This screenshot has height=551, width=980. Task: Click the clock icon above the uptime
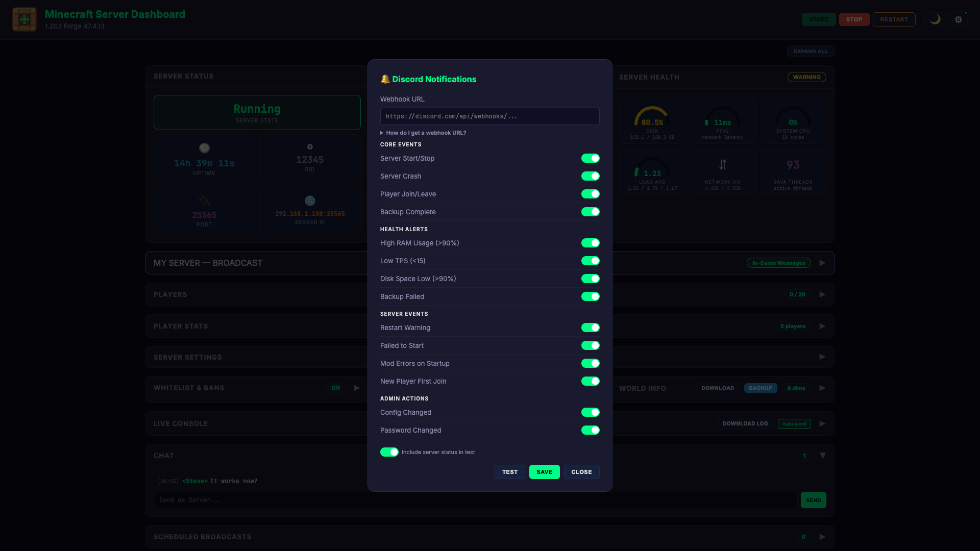click(x=204, y=148)
